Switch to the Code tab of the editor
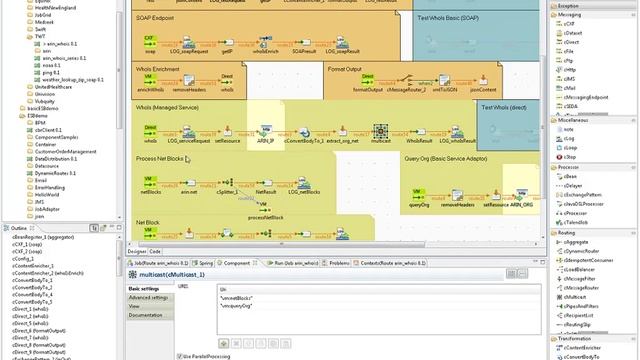This screenshot has height=360, width=640. (155, 252)
